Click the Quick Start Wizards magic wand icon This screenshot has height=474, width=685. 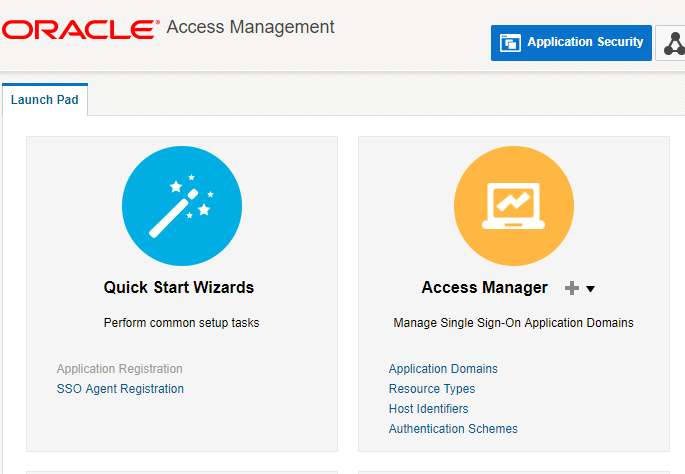[182, 206]
